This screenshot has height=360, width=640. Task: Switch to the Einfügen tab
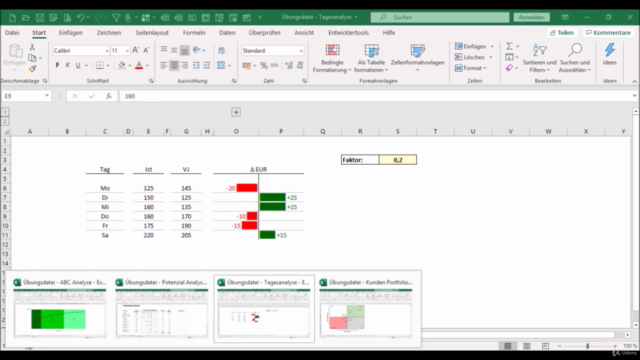click(x=71, y=33)
